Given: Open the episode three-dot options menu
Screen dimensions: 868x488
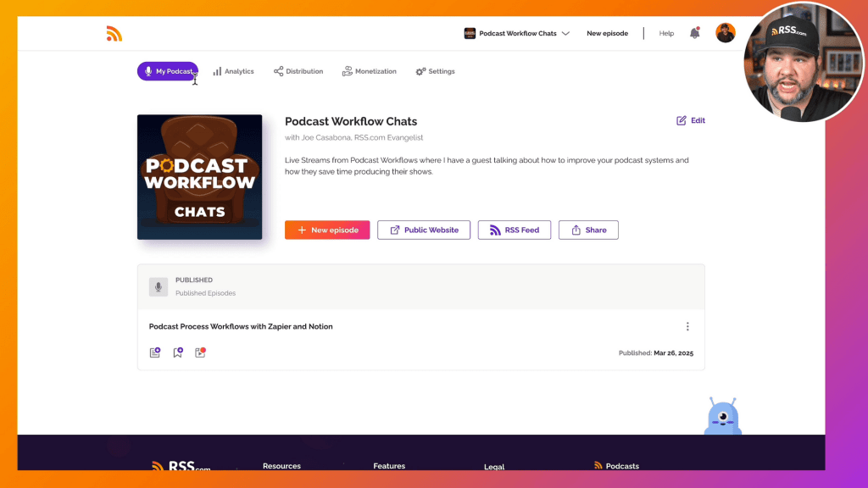Looking at the screenshot, I should [x=687, y=327].
